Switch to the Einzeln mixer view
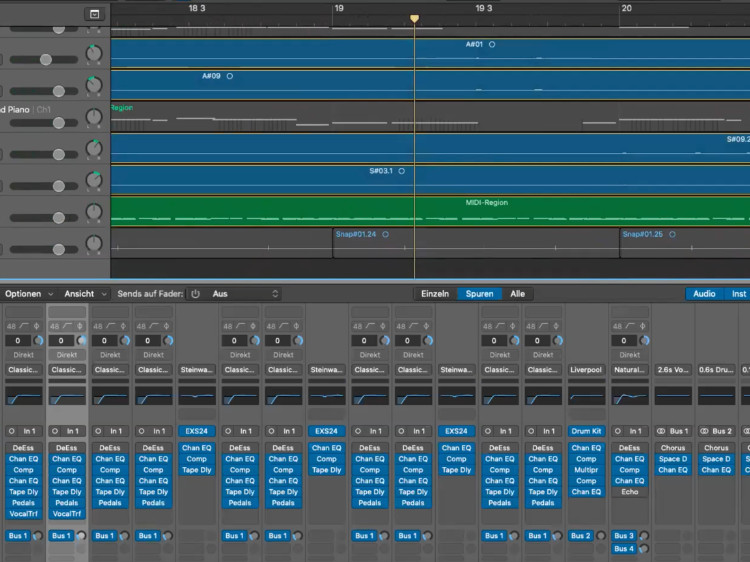The image size is (750, 562). pyautogui.click(x=434, y=294)
